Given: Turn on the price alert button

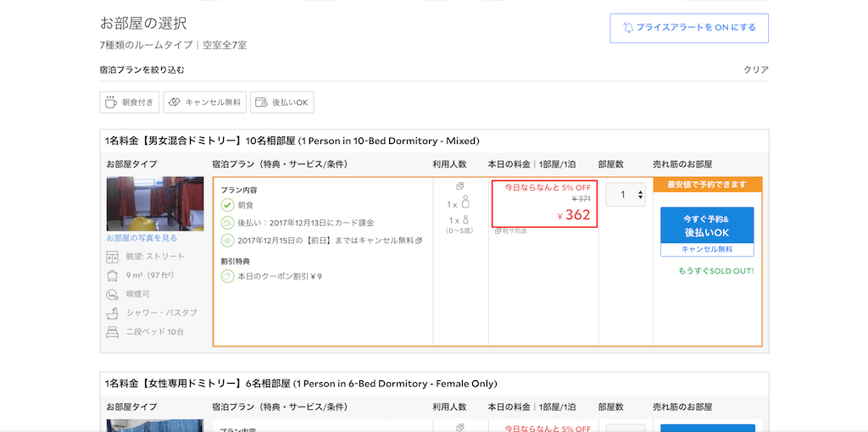Looking at the screenshot, I should (x=689, y=28).
